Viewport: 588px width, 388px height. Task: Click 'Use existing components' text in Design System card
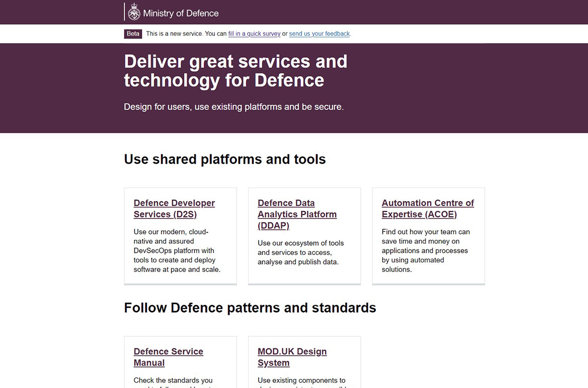(x=301, y=381)
